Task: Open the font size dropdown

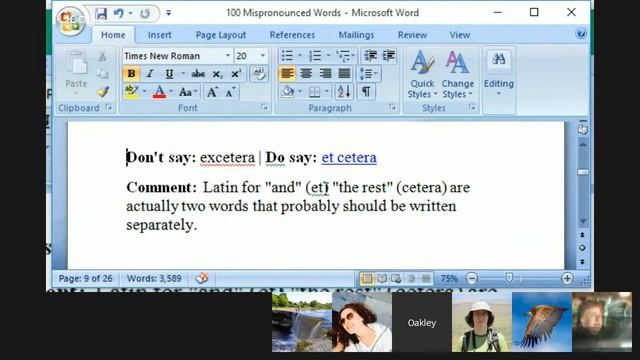Action: click(x=263, y=56)
